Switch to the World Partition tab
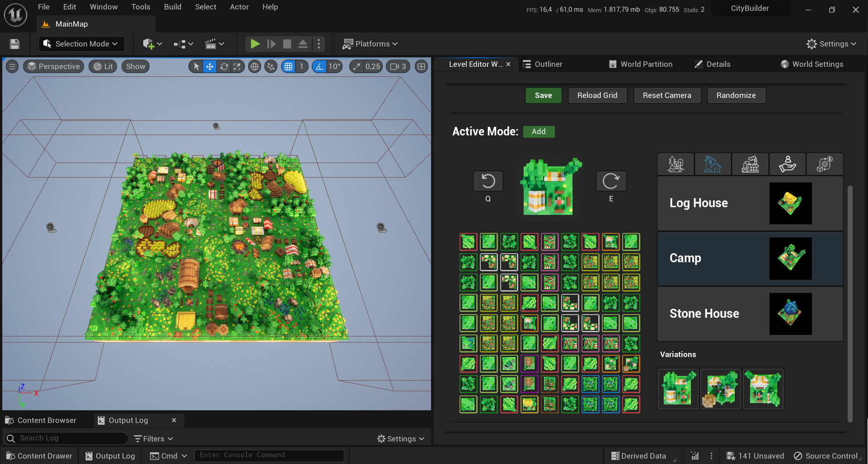The width and height of the screenshot is (868, 464). click(641, 64)
